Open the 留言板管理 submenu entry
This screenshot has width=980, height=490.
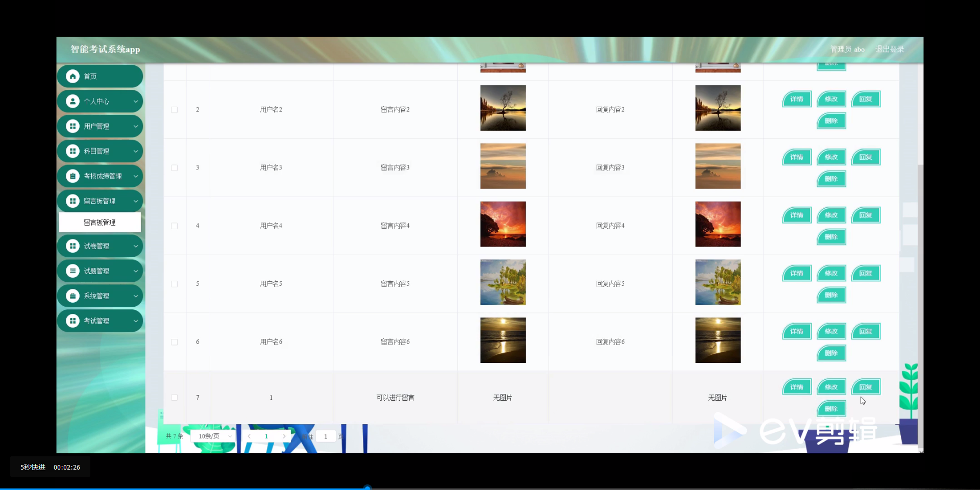pos(100,222)
